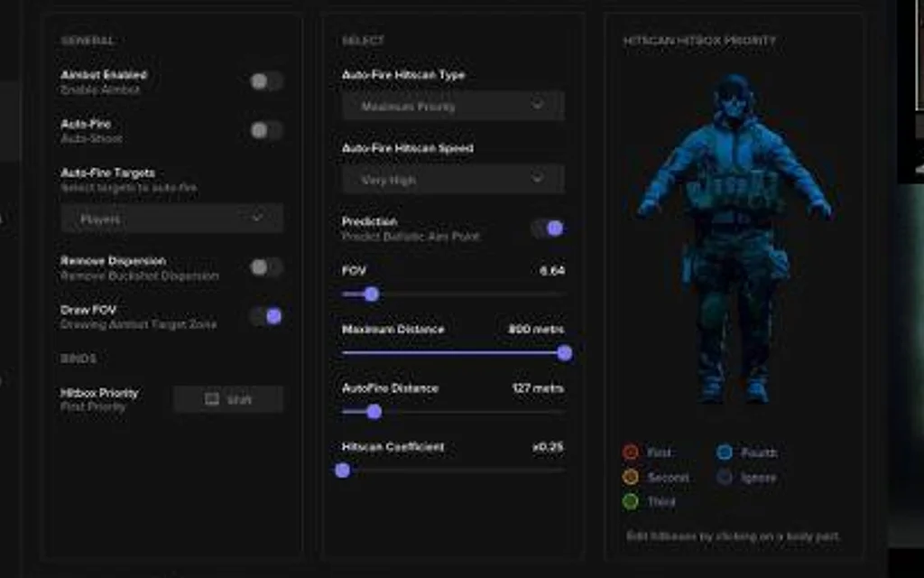The width and height of the screenshot is (924, 578).
Task: Click the General section heading
Action: (88, 41)
